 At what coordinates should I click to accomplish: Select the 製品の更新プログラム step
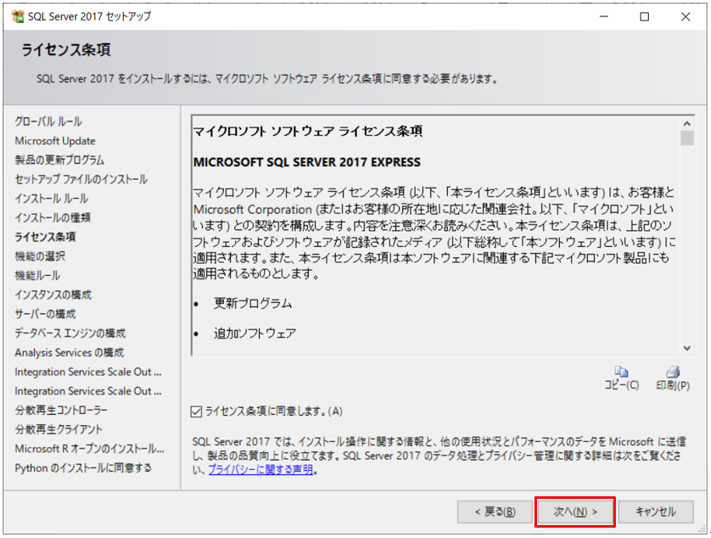pyautogui.click(x=59, y=160)
